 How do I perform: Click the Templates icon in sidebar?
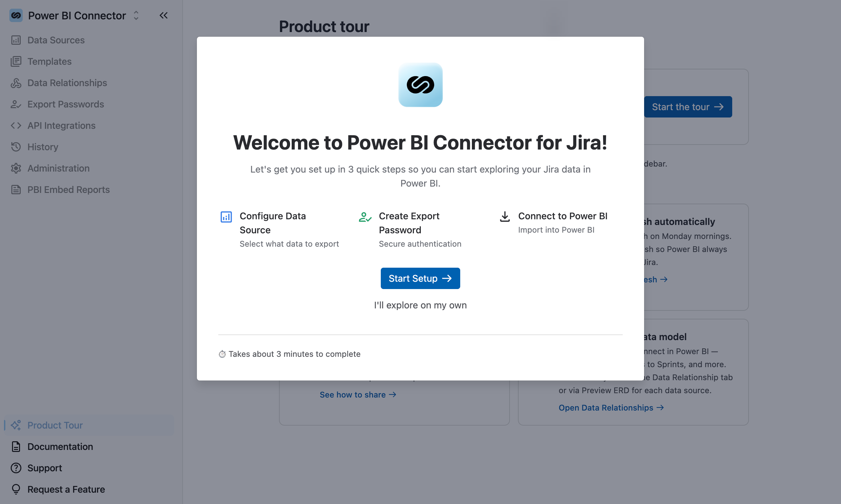click(x=16, y=61)
